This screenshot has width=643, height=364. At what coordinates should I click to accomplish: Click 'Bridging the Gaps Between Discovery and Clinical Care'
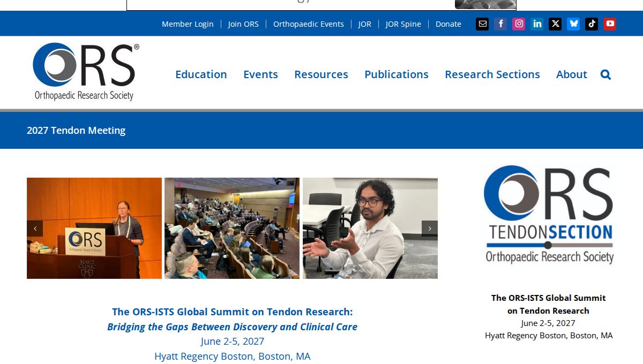point(232,327)
